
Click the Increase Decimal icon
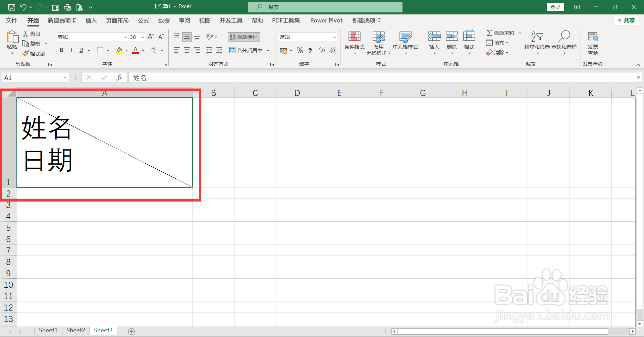(x=322, y=50)
